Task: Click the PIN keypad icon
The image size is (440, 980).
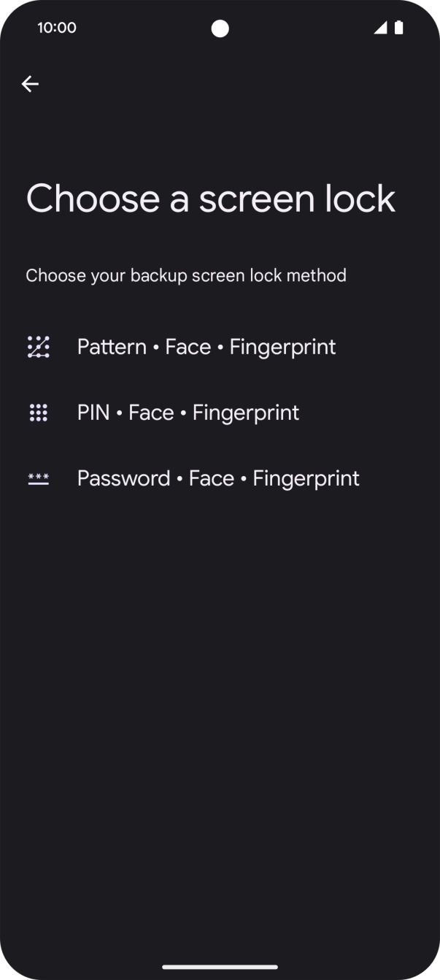Action: tap(38, 412)
